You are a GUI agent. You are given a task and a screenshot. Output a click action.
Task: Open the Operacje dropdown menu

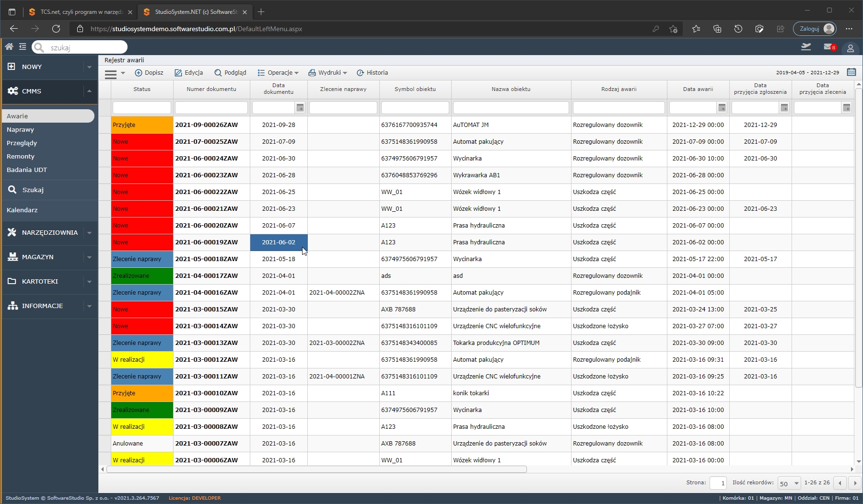pos(278,73)
